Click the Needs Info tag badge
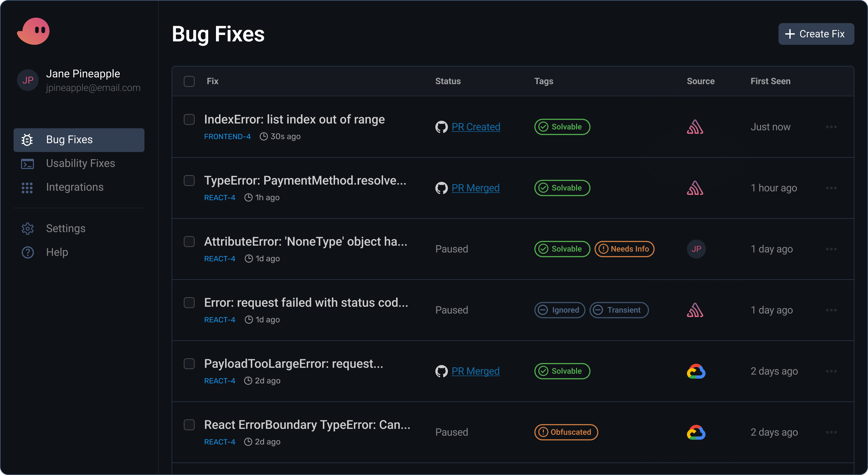Image resolution: width=868 pixels, height=475 pixels. click(x=624, y=249)
